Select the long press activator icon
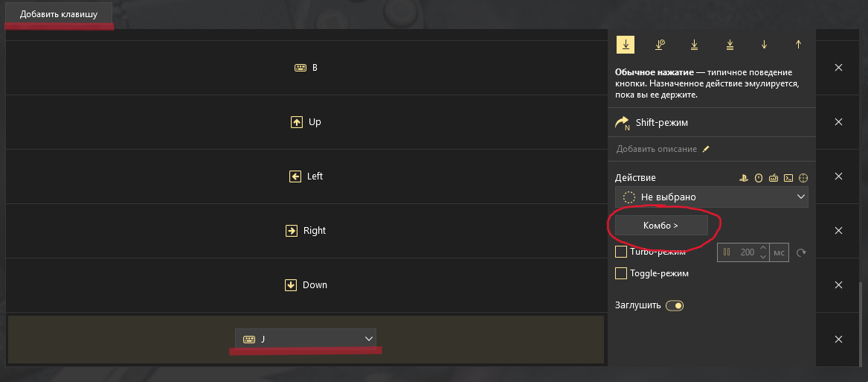Image resolution: width=868 pixels, height=382 pixels. click(x=659, y=45)
